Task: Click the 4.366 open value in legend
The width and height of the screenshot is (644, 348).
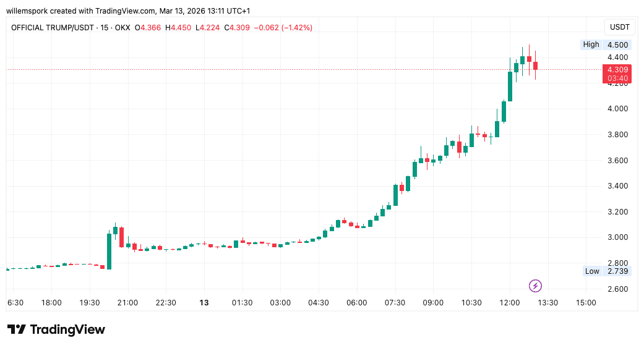Action: pyautogui.click(x=151, y=28)
